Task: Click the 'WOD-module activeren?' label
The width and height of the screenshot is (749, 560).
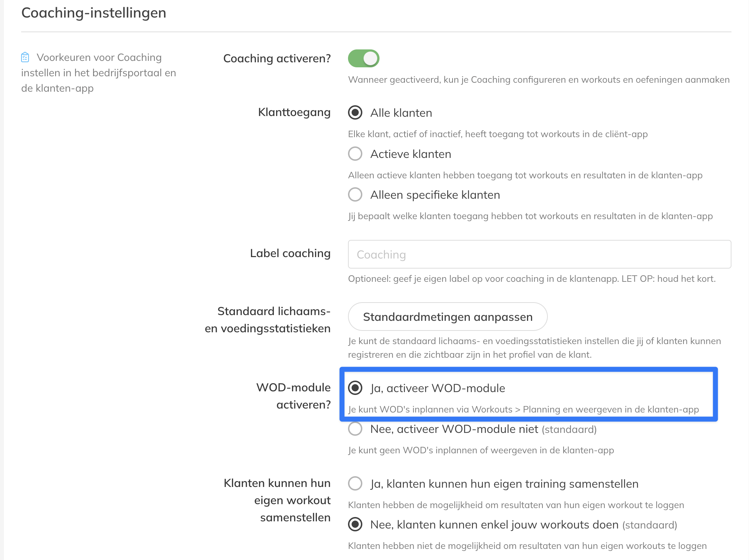Action: tap(294, 396)
